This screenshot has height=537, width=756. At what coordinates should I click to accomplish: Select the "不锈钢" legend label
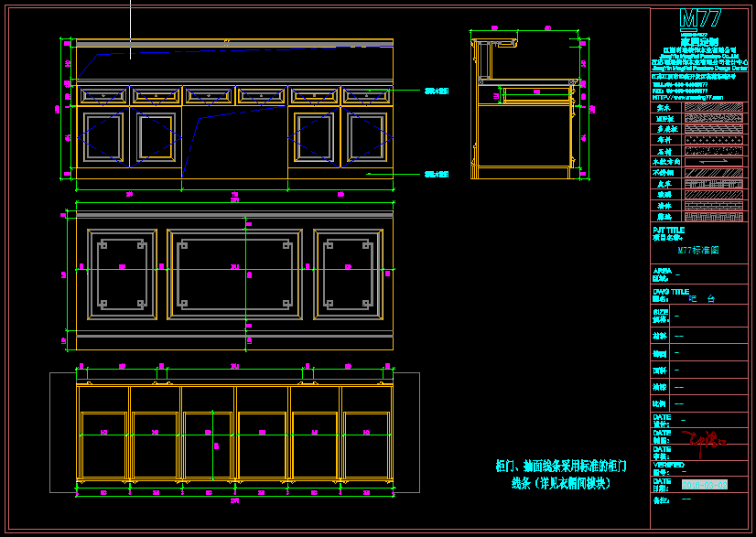664,173
